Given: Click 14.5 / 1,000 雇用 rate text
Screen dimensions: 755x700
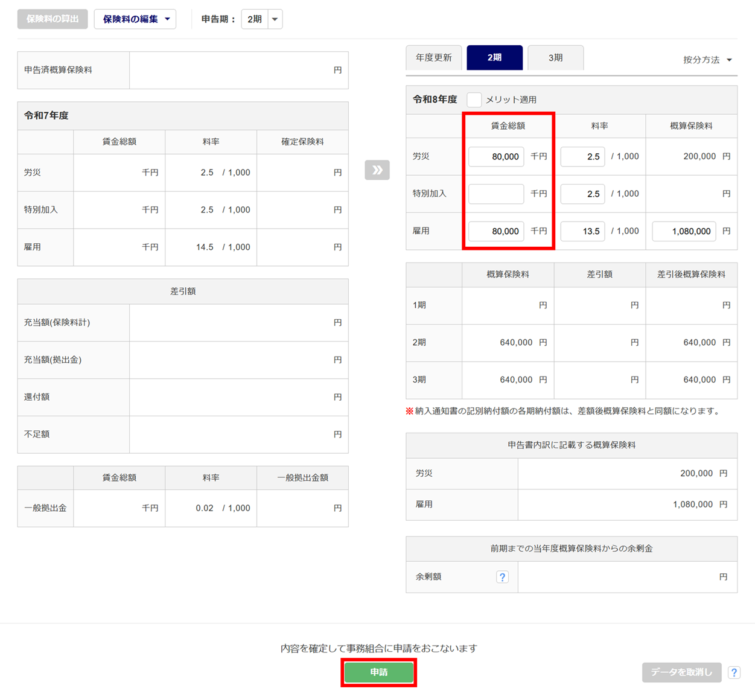Looking at the screenshot, I should [223, 247].
